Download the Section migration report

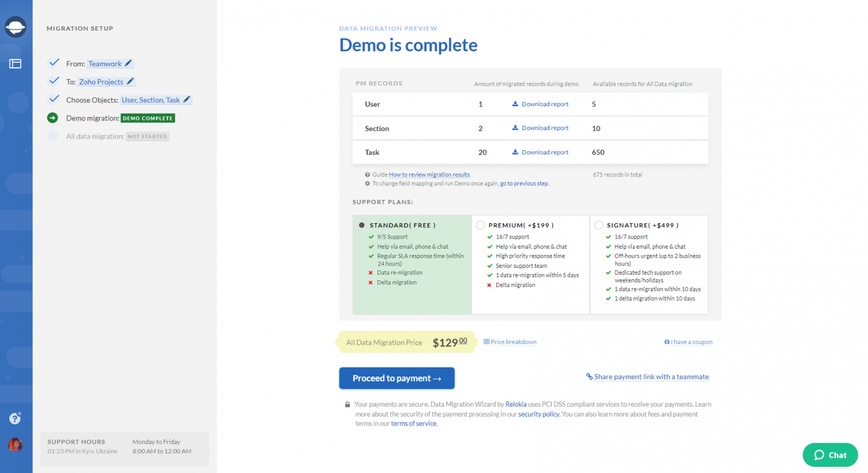tap(540, 128)
